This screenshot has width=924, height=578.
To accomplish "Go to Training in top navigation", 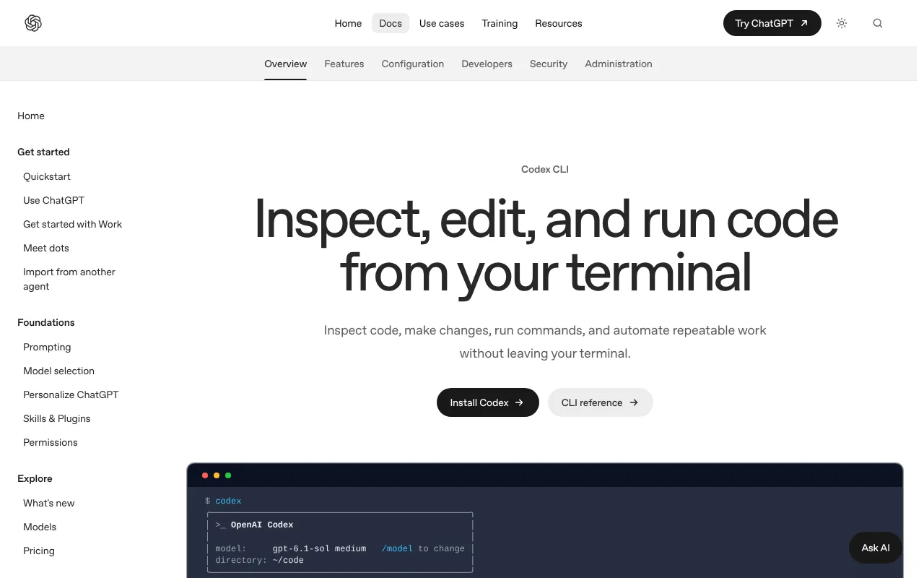I will [x=500, y=23].
